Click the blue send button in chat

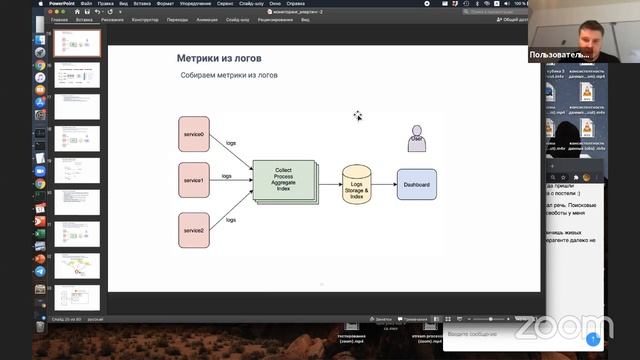point(593,339)
